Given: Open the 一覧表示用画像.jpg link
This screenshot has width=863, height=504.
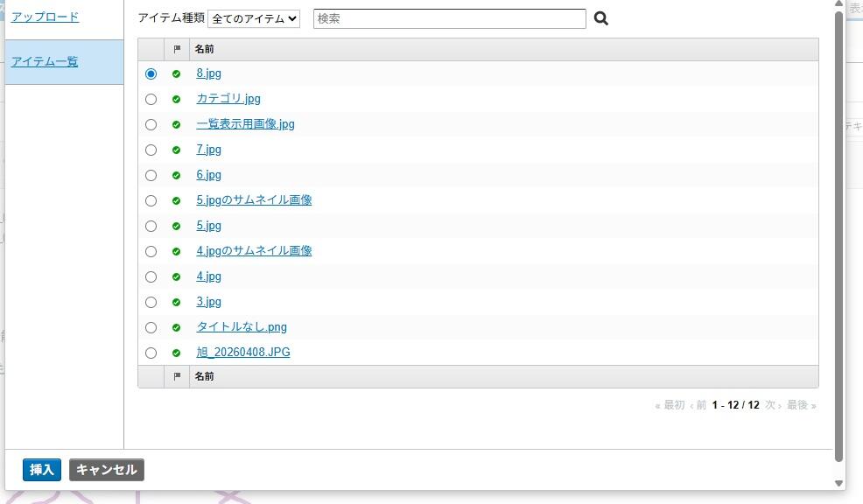Looking at the screenshot, I should click(x=245, y=124).
